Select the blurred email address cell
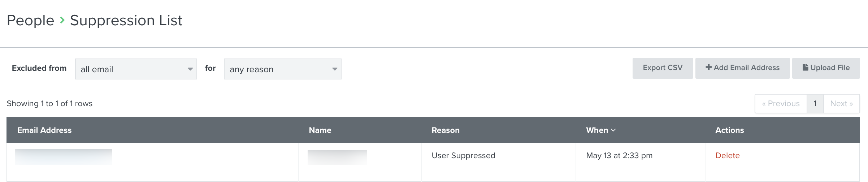This screenshot has width=868, height=182. coord(64,157)
